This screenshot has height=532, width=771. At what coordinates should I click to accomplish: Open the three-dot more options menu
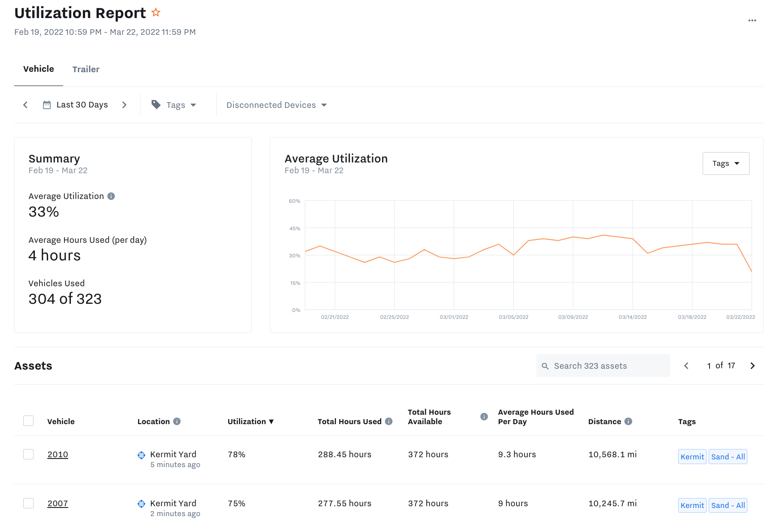(752, 21)
